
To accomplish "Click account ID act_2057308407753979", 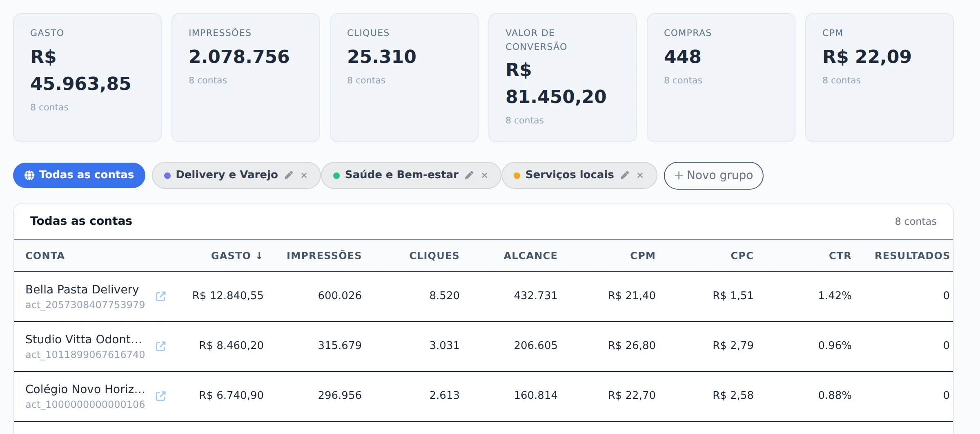I will point(85,305).
